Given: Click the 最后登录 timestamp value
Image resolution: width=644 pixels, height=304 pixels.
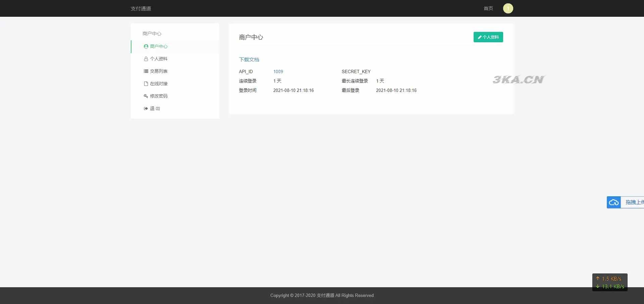Looking at the screenshot, I should click(x=396, y=90).
